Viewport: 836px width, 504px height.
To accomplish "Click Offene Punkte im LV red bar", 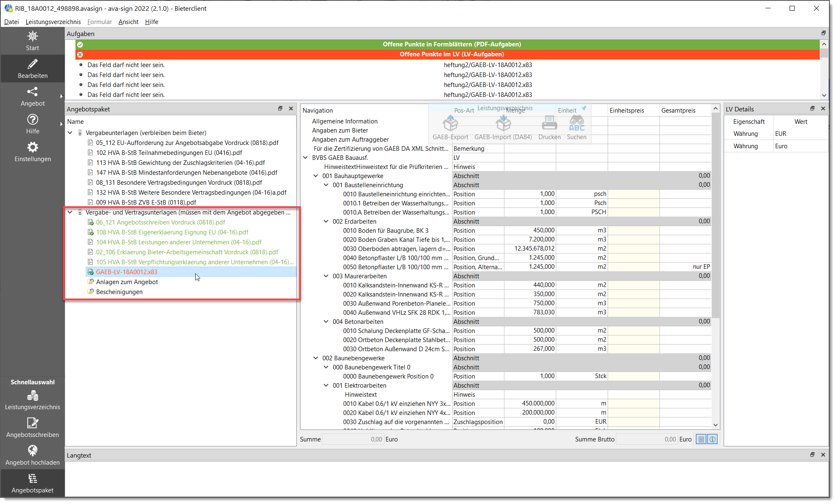I will pos(448,54).
